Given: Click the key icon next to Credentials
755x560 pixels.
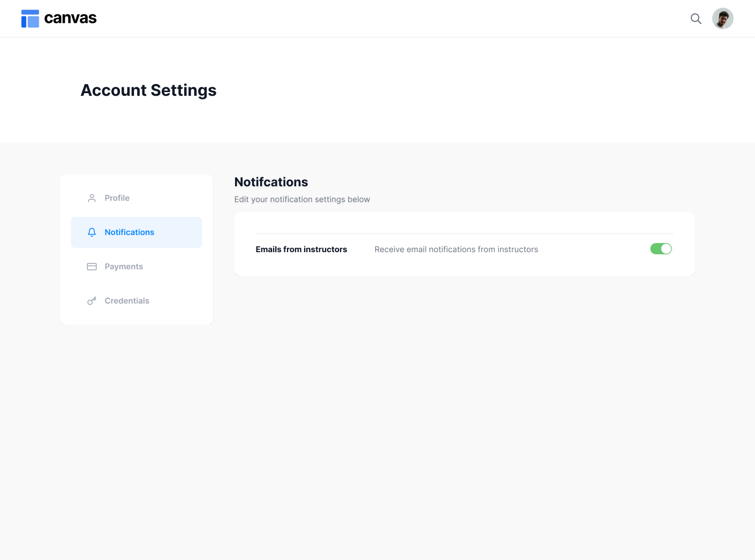Looking at the screenshot, I should pos(92,300).
